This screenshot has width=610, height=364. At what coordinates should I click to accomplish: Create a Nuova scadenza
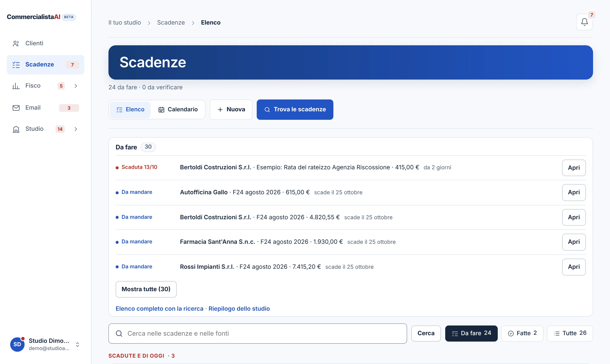click(231, 109)
